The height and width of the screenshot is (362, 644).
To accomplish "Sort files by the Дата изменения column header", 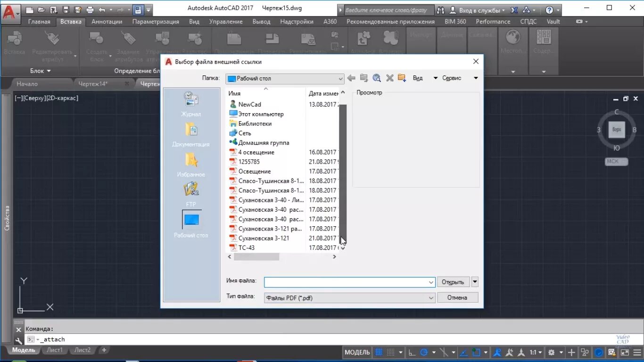I will pos(323,93).
